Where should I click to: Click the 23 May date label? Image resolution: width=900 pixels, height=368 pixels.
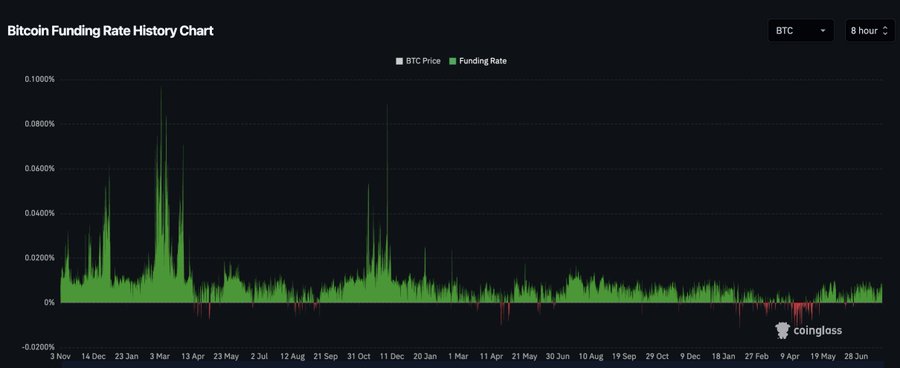(226, 357)
